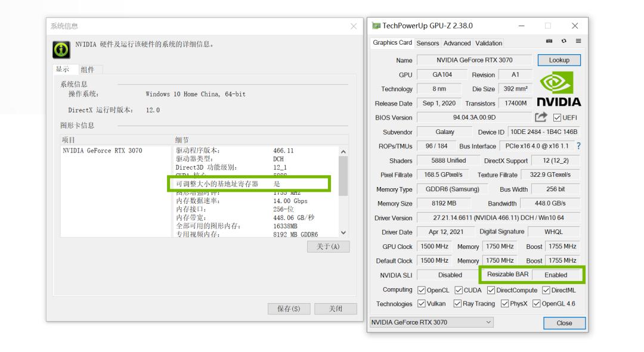The width and height of the screenshot is (644, 352).
Task: Select the Advanced tab in GPU-Z
Action: click(x=458, y=43)
